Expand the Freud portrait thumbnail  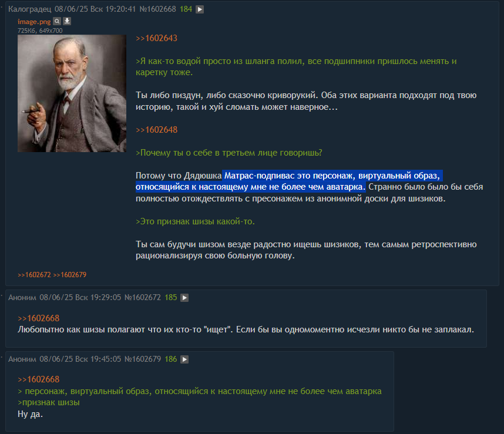click(72, 93)
